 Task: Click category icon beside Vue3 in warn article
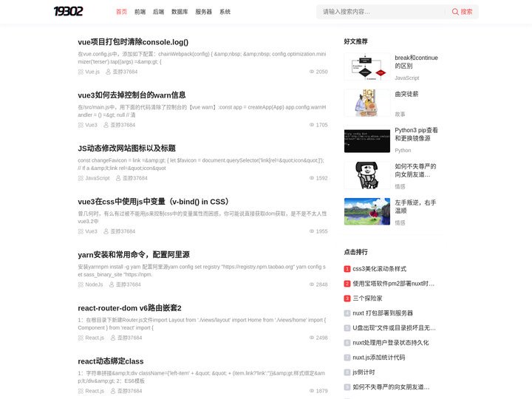pos(81,125)
